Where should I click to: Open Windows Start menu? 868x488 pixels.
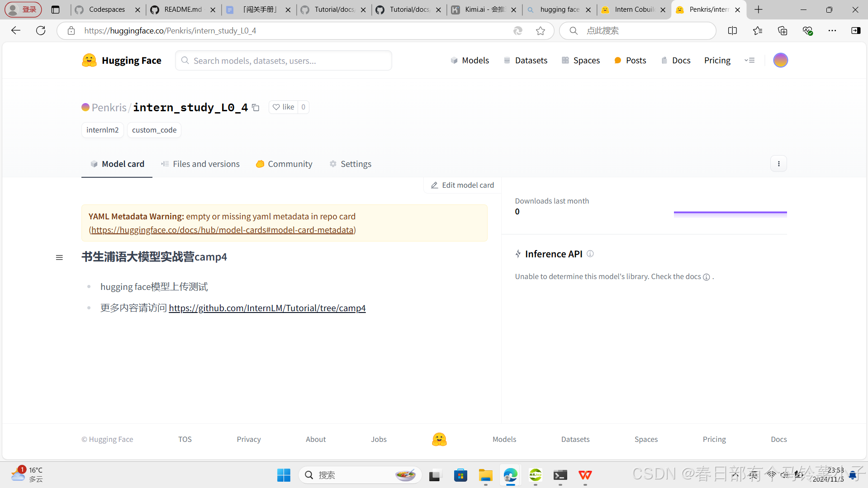284,475
